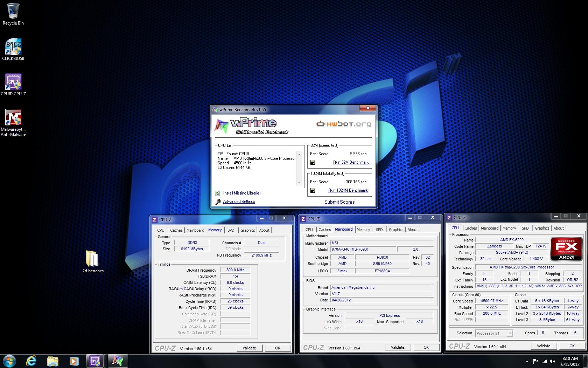Open the network signal tray icon

coord(544,361)
